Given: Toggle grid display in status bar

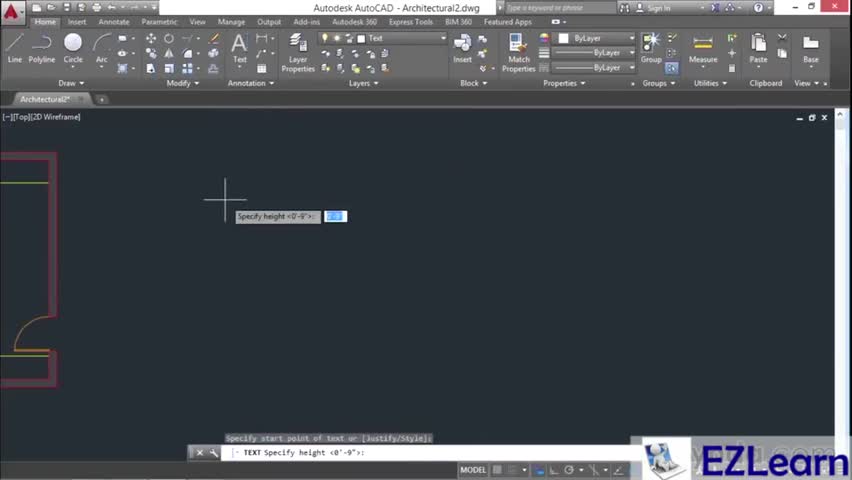Looking at the screenshot, I should tap(497, 470).
